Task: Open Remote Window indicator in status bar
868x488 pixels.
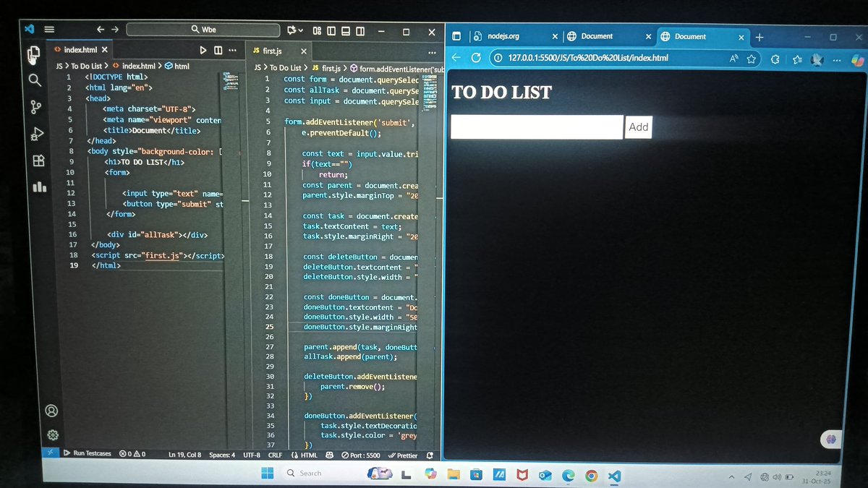Action: coord(51,453)
